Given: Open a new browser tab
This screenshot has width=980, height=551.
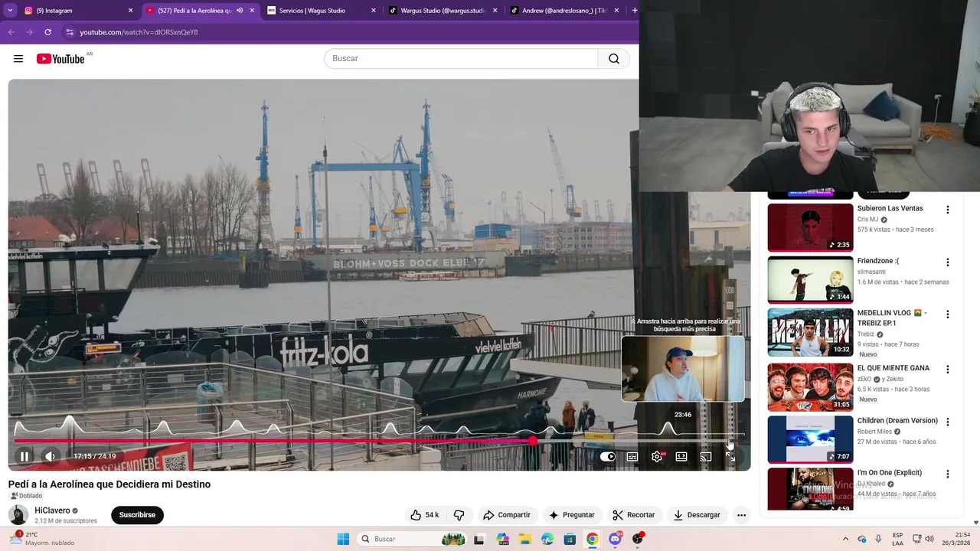Looking at the screenshot, I should point(634,11).
